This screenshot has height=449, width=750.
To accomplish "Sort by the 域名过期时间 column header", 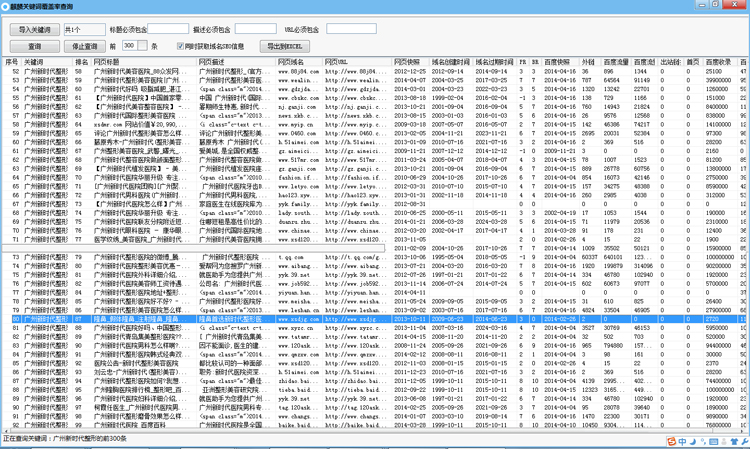I will coord(495,62).
